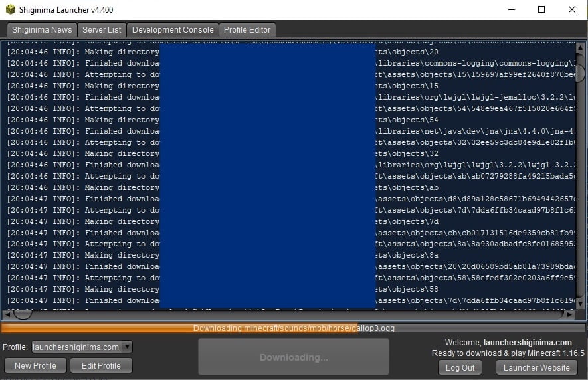Open the Launcher Website
This screenshot has height=380, width=588.
tap(537, 367)
